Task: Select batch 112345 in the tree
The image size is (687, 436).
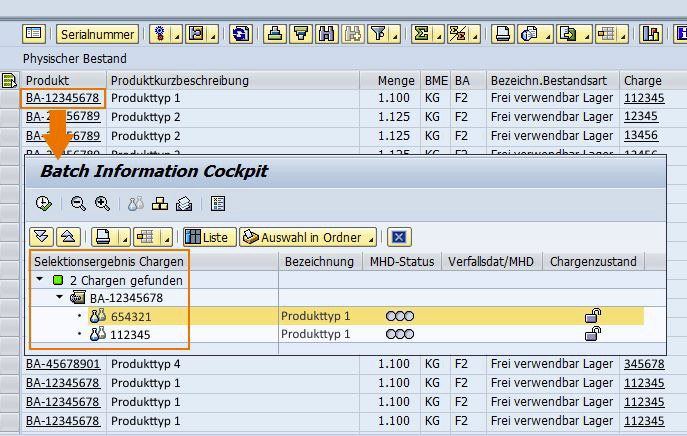Action: (130, 334)
